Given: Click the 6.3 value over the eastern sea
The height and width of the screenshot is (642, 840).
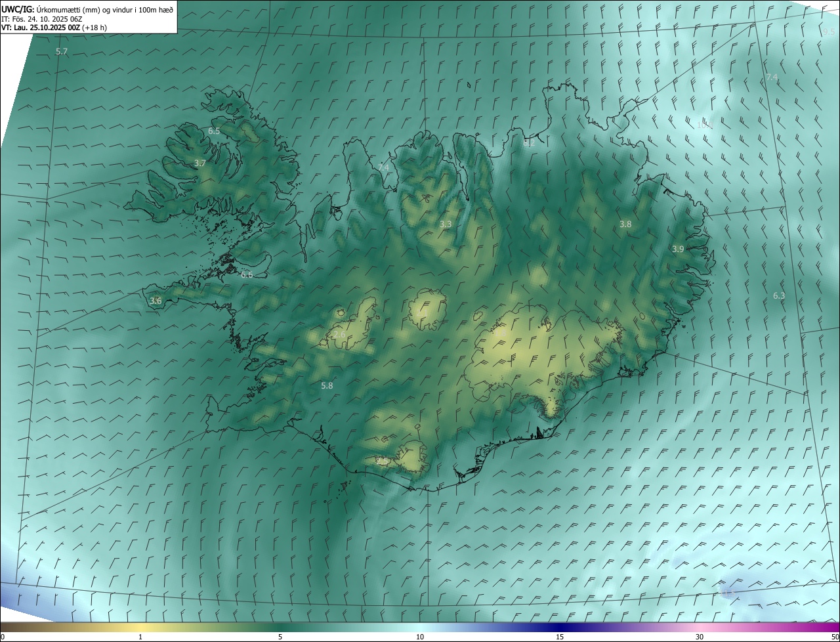Looking at the screenshot, I should 779,296.
